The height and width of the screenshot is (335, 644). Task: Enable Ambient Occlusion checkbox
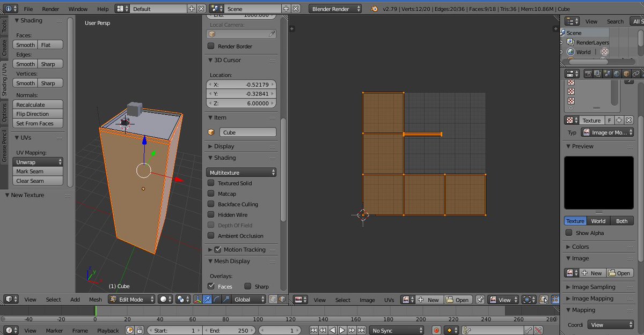point(211,236)
